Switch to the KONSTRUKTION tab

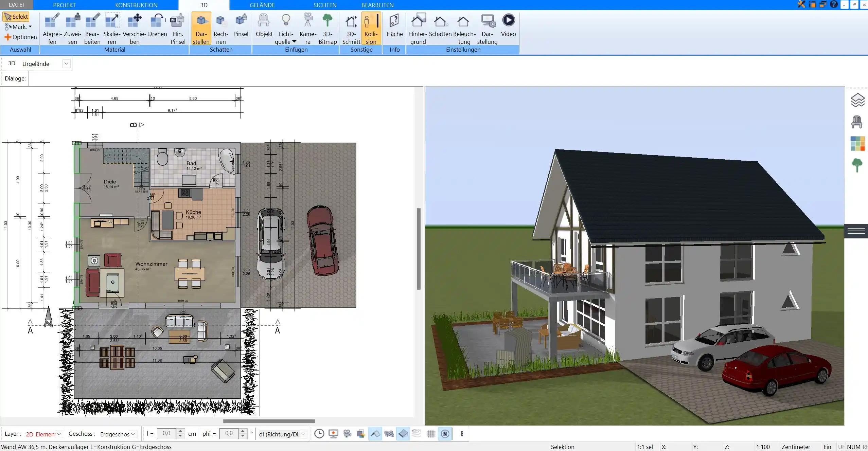(136, 5)
